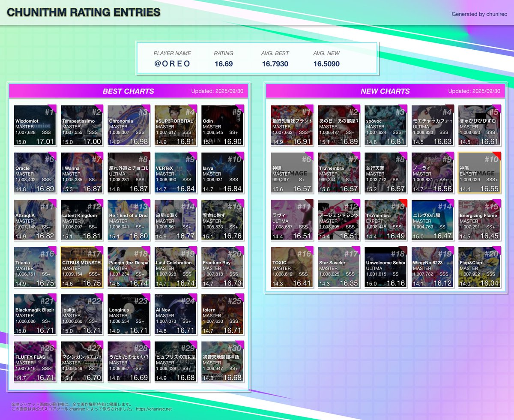
Task: Open the VERTeX chart entry
Action: (176, 173)
